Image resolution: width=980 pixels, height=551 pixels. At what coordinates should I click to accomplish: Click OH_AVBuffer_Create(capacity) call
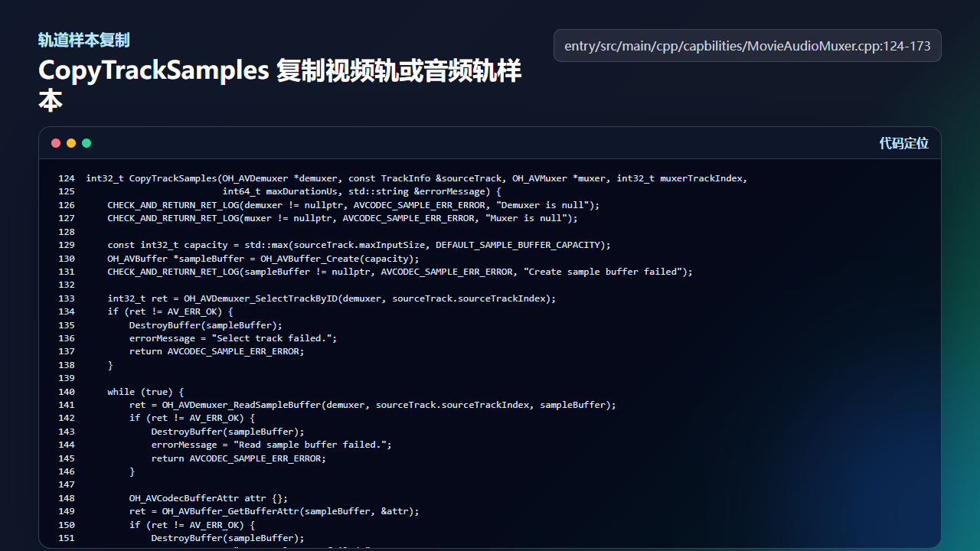coord(337,258)
